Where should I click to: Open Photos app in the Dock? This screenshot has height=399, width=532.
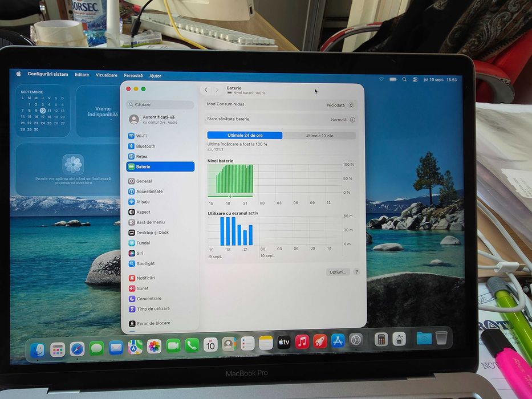point(154,347)
